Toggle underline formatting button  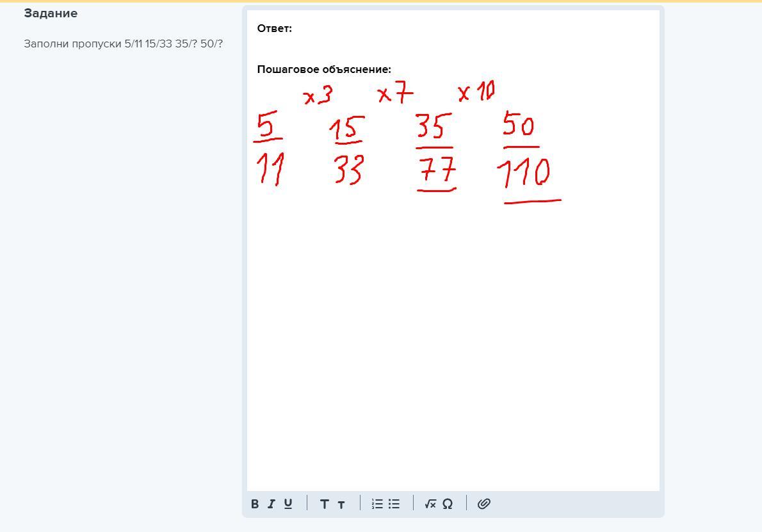pyautogui.click(x=288, y=504)
